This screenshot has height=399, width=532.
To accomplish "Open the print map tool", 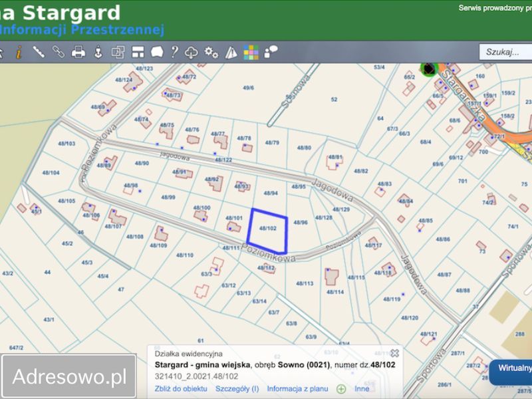I will pyautogui.click(x=78, y=51).
